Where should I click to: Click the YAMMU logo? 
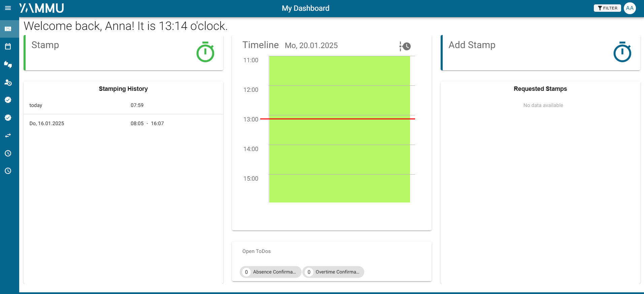[x=42, y=8]
